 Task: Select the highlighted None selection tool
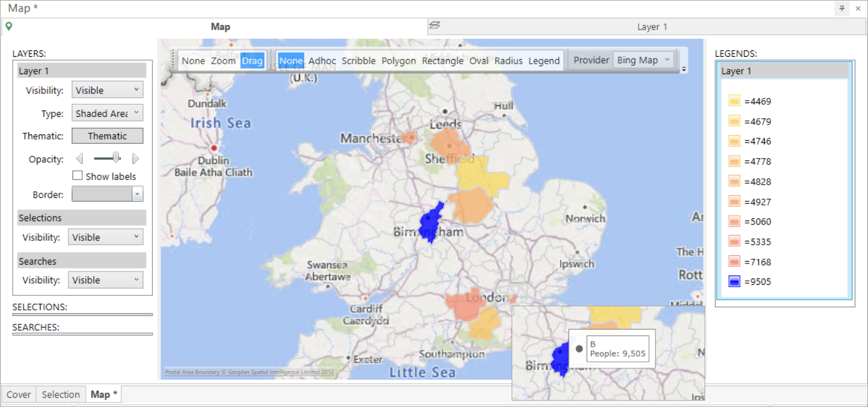(291, 61)
